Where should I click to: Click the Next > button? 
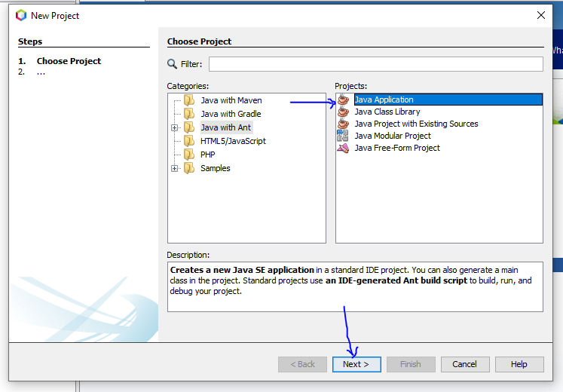pos(356,364)
